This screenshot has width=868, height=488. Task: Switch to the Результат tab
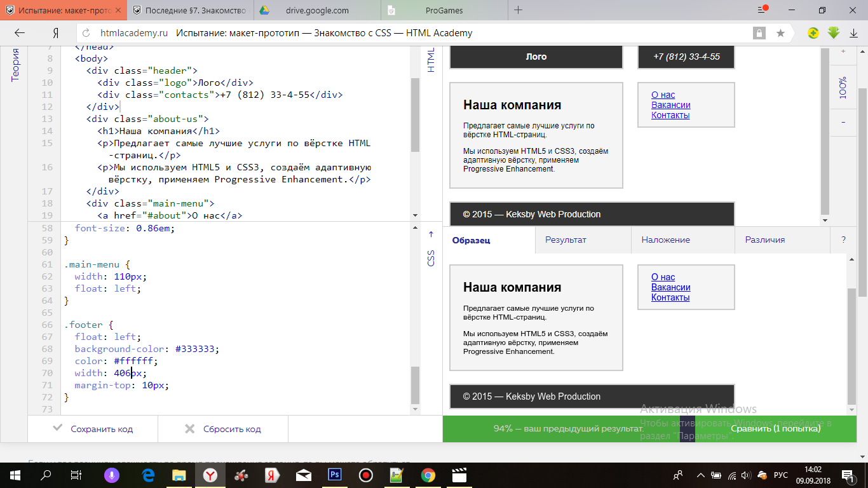[x=566, y=240]
